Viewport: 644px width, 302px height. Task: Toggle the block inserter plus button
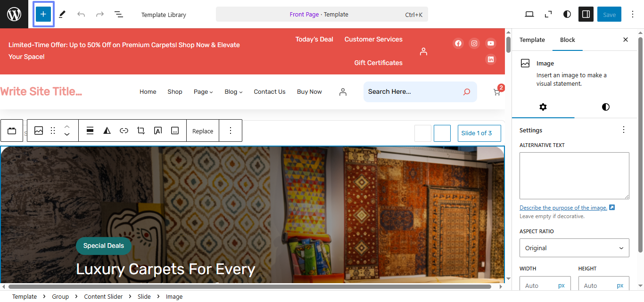point(43,14)
